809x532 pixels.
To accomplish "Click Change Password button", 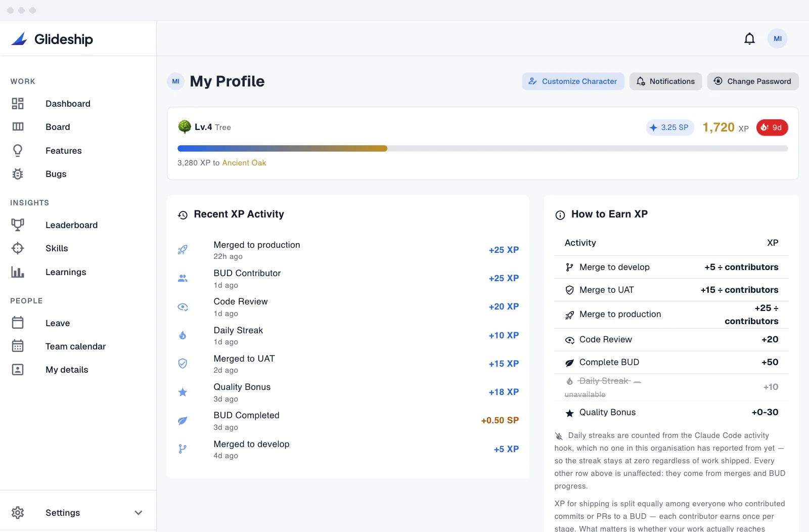I will [x=752, y=81].
